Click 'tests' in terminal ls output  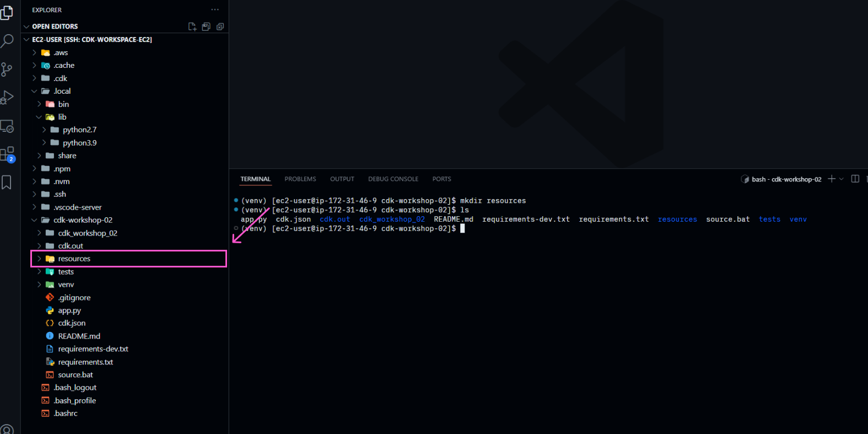pos(769,219)
